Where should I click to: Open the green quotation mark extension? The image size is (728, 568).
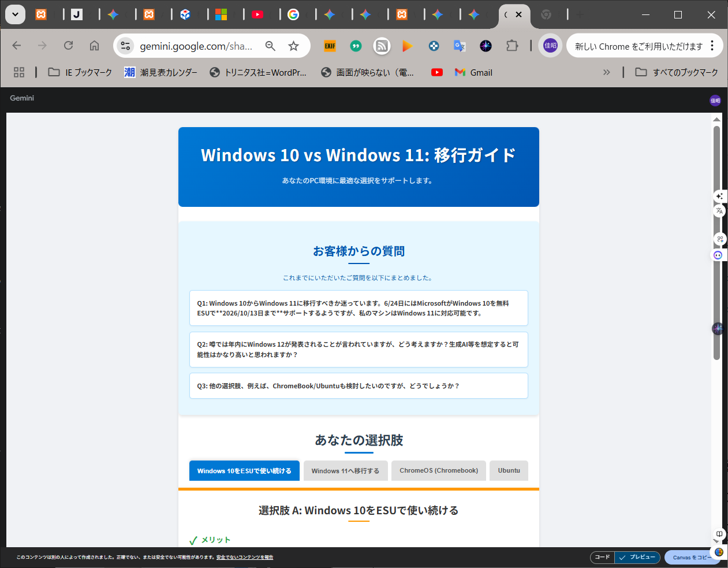pos(356,46)
